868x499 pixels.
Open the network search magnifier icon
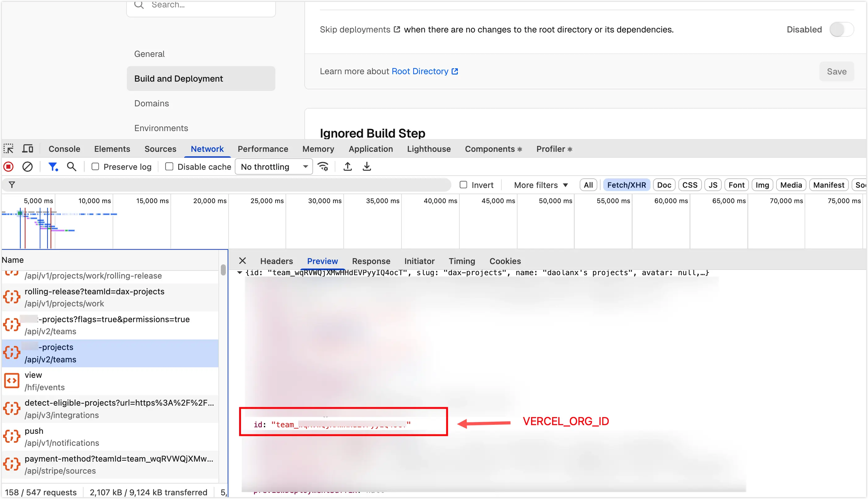72,167
